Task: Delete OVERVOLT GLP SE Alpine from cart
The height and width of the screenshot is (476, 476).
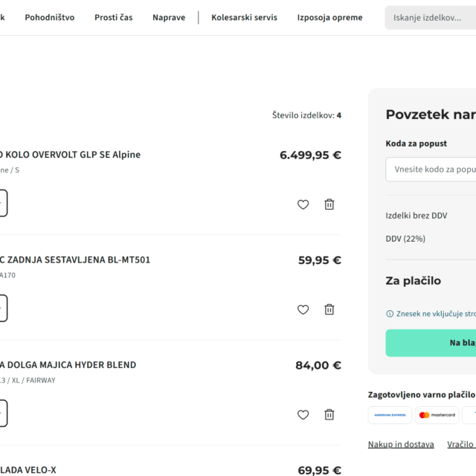Action: (329, 205)
